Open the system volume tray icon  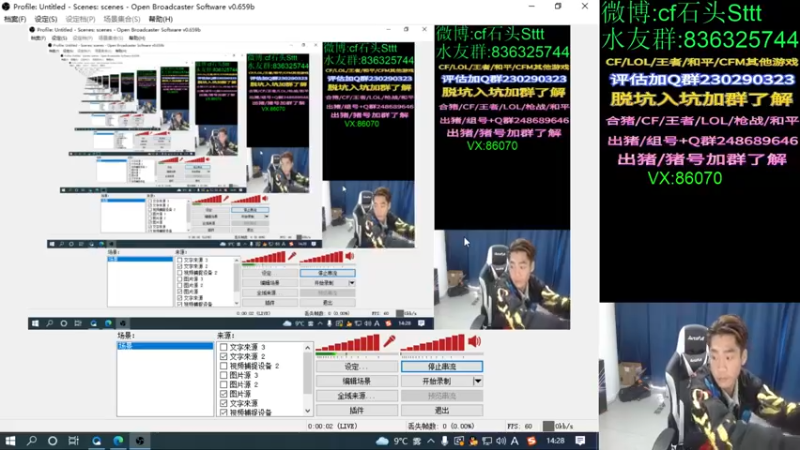coord(501,441)
